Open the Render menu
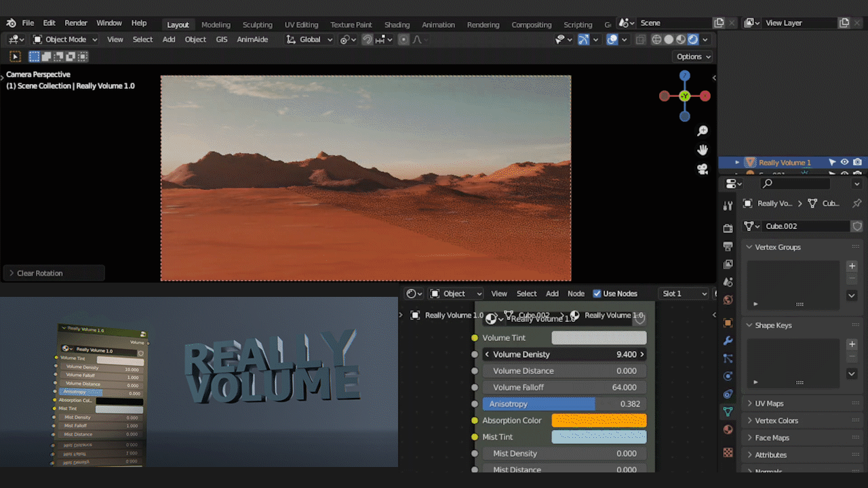 point(76,22)
